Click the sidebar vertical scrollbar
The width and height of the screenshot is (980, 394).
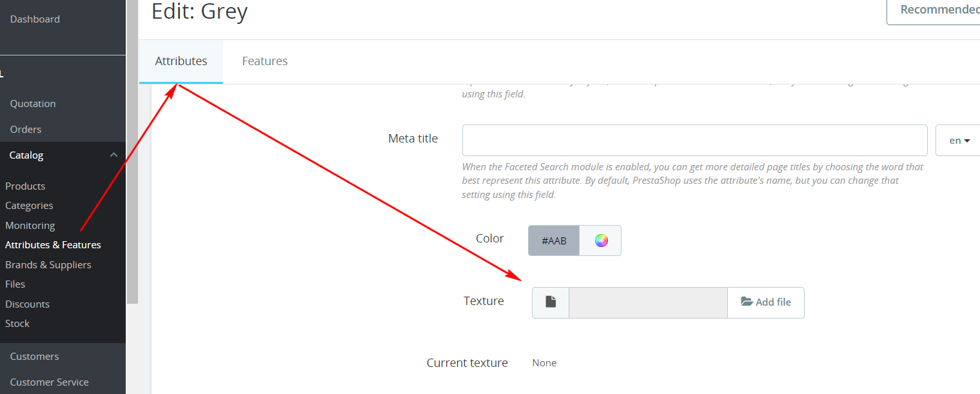click(x=132, y=152)
